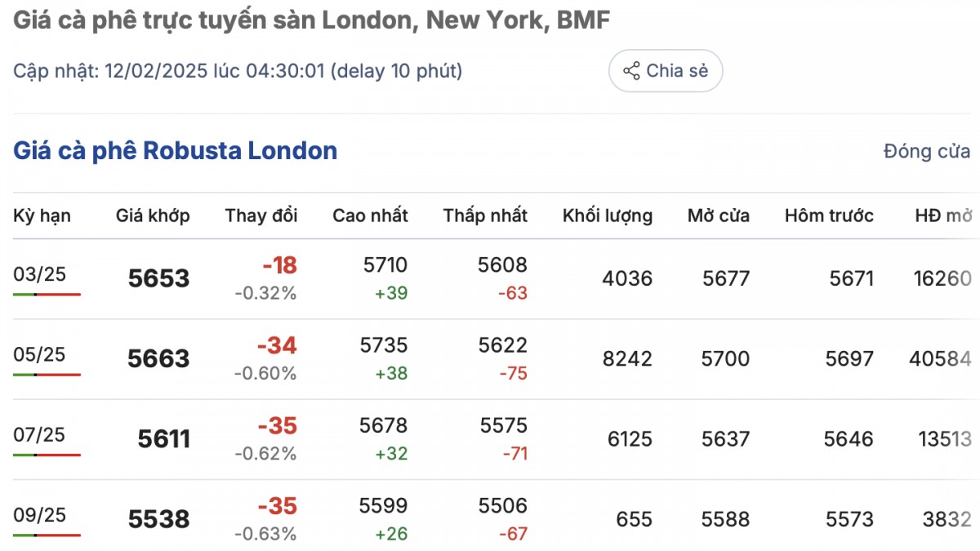Select the Cao nhất column header
980x551 pixels.
point(370,216)
